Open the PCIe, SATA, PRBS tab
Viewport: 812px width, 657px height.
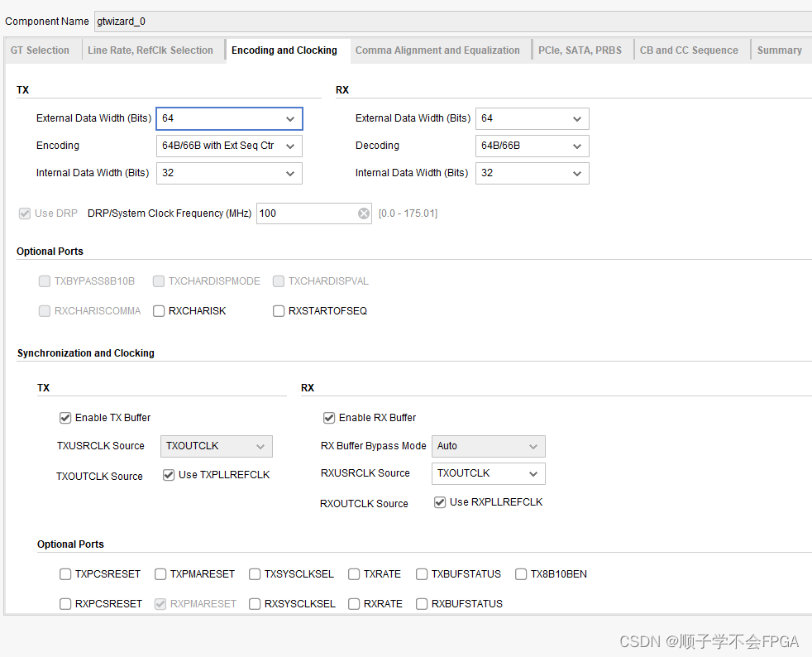click(580, 50)
